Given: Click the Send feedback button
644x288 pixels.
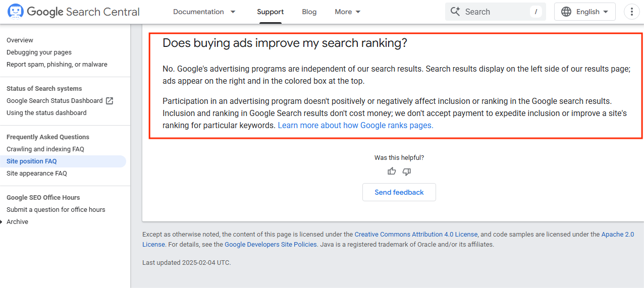Looking at the screenshot, I should coord(399,192).
